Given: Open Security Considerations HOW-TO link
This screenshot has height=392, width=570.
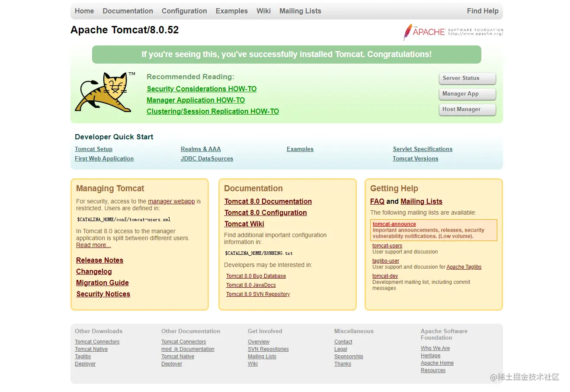Looking at the screenshot, I should pyautogui.click(x=202, y=89).
